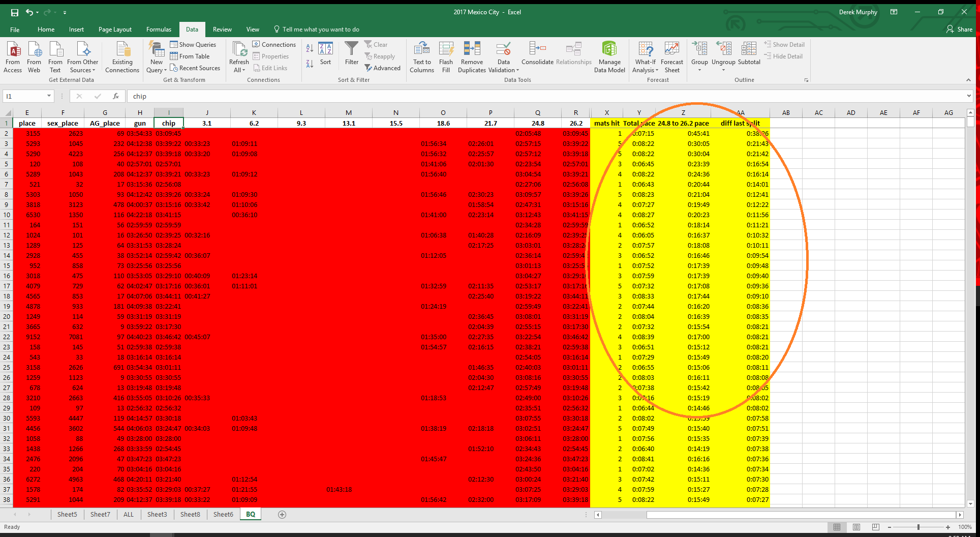
Task: Open From Text data import
Action: point(55,57)
